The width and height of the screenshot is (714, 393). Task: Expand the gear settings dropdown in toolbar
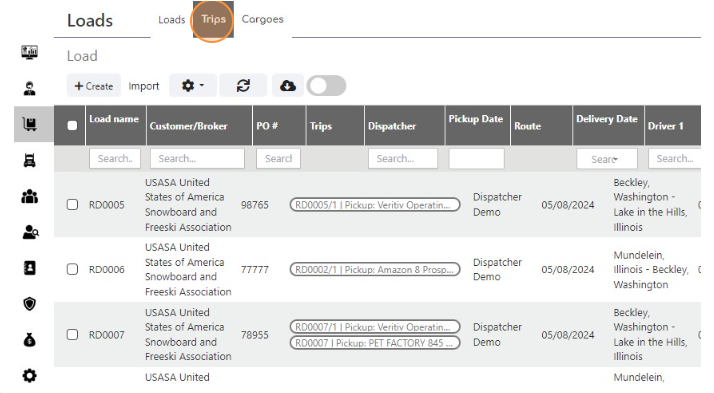(193, 86)
